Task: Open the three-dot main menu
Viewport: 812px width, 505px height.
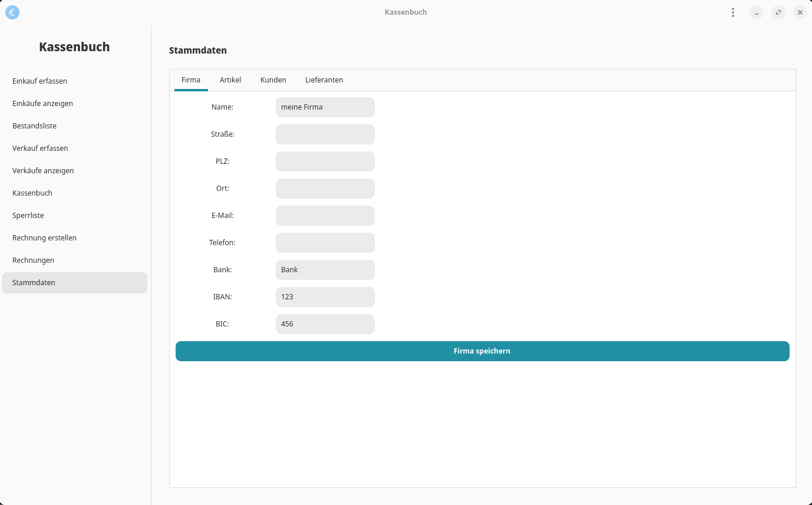Action: 732,12
